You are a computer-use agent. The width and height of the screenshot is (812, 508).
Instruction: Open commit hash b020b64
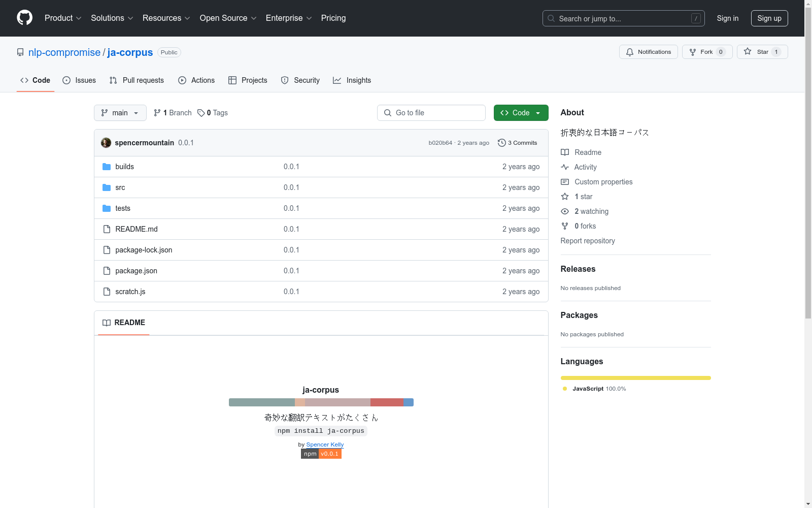click(440, 143)
